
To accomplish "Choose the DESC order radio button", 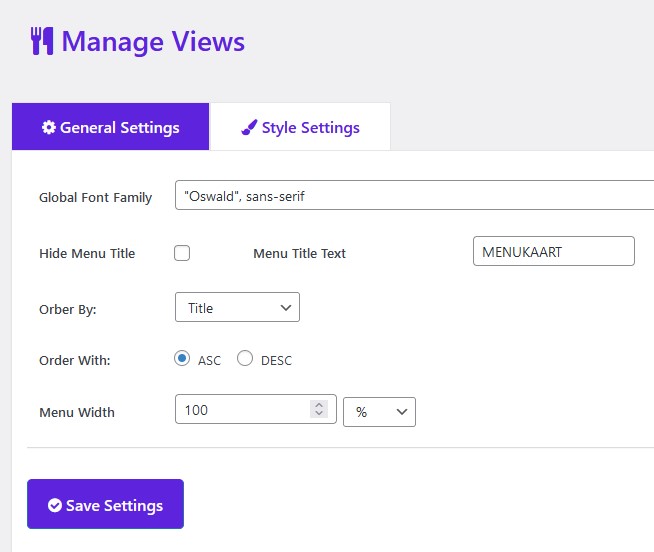I will click(x=245, y=358).
